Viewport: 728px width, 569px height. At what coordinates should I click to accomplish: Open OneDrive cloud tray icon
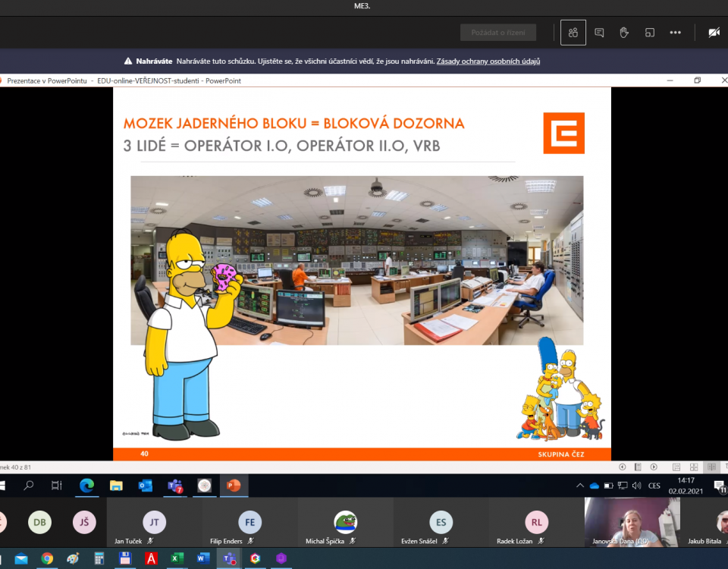(x=595, y=486)
